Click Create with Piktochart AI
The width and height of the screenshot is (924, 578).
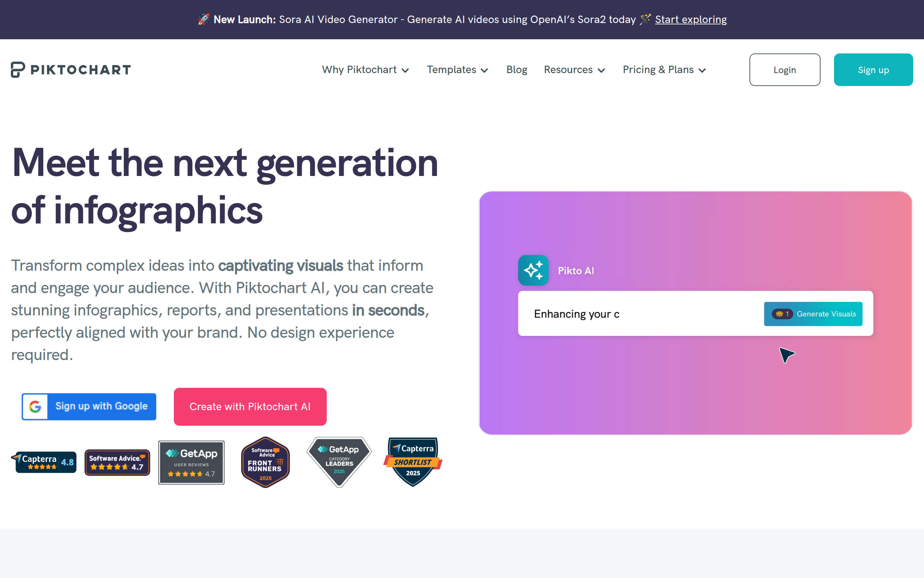click(x=250, y=406)
